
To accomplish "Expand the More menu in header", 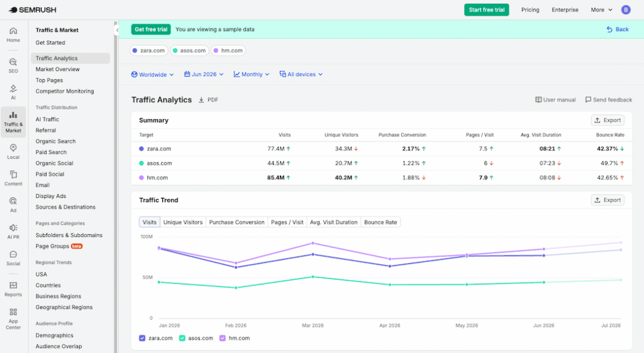I will (x=601, y=10).
